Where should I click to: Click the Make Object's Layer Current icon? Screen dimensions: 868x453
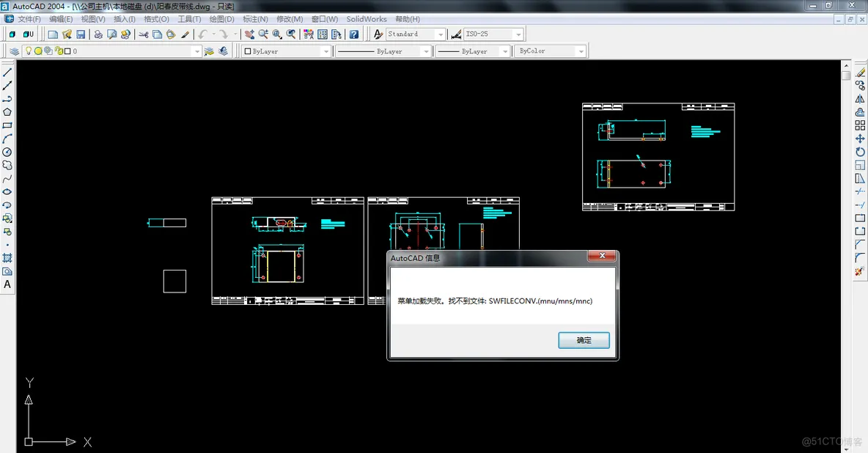(x=209, y=51)
